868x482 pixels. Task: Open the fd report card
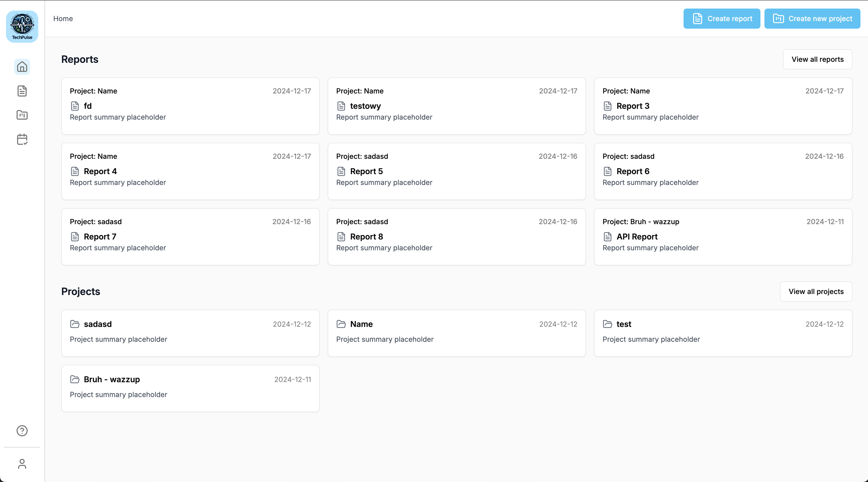point(190,106)
